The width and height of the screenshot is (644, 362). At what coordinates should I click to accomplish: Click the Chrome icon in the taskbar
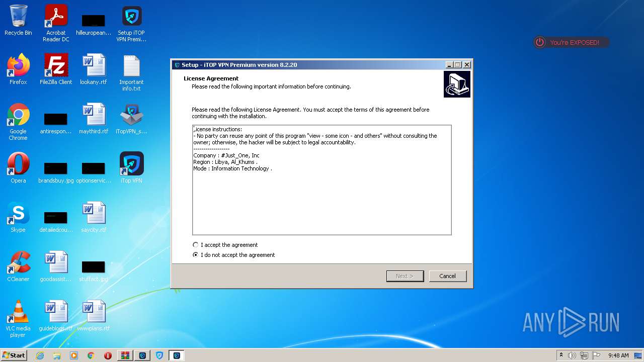(x=91, y=355)
